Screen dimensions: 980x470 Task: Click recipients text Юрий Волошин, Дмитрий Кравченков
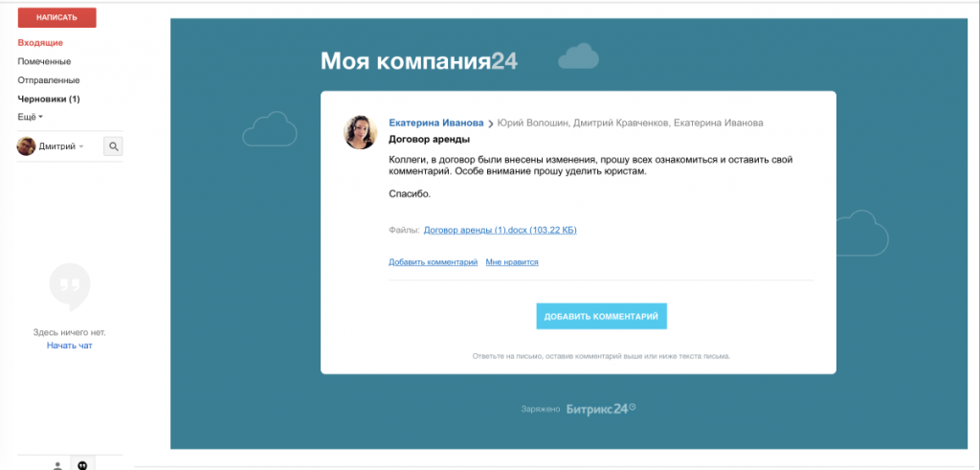click(582, 123)
